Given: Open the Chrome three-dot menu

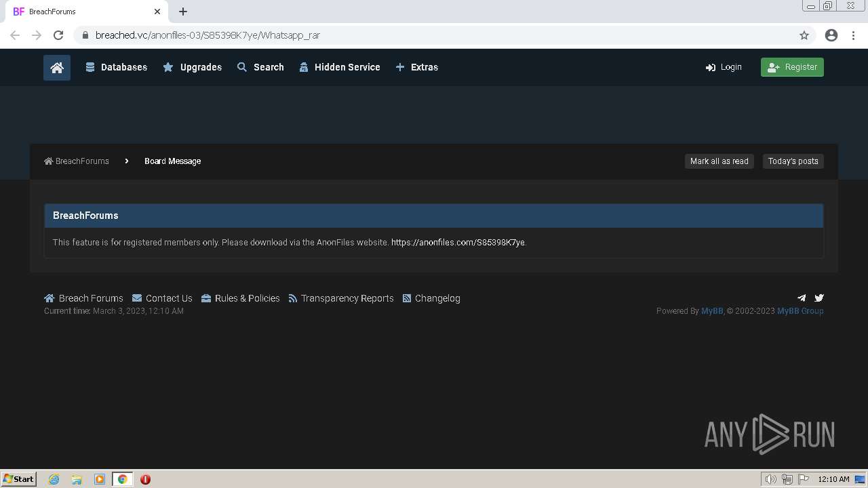Looking at the screenshot, I should [853, 35].
